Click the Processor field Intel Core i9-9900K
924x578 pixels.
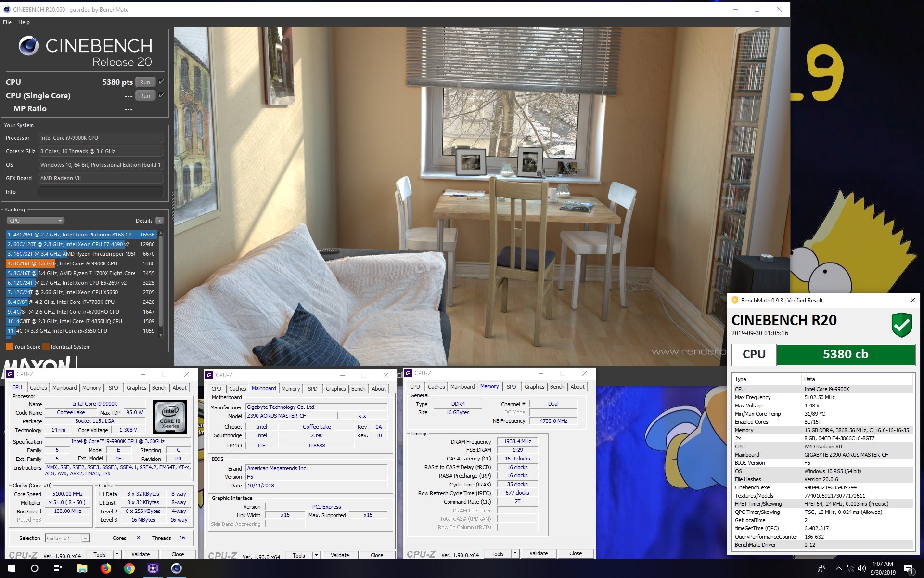[101, 138]
